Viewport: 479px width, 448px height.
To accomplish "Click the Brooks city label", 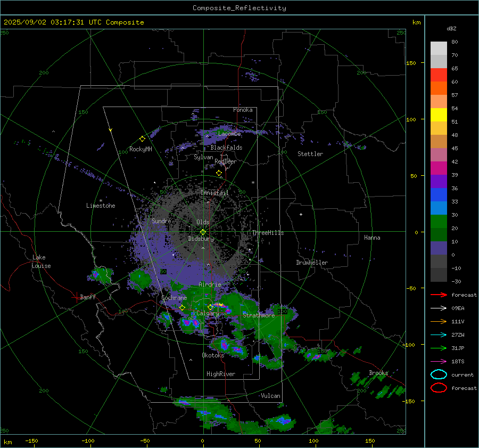I will tap(378, 373).
